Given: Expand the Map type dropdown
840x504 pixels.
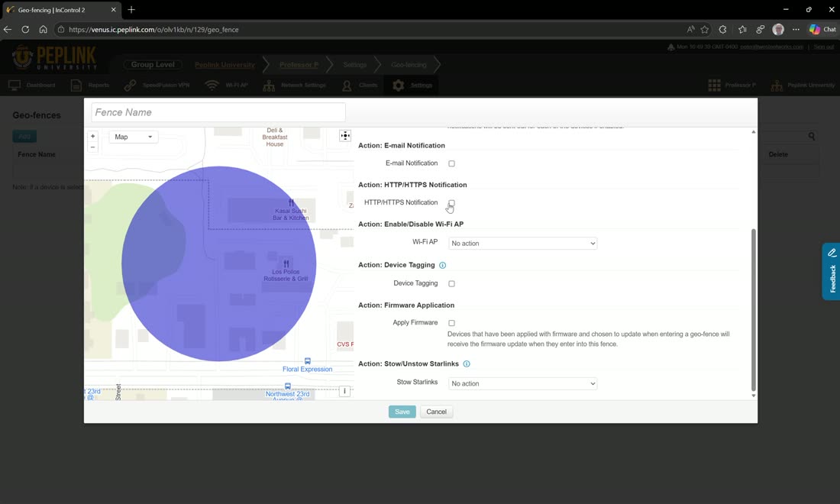Looking at the screenshot, I should coord(133,137).
